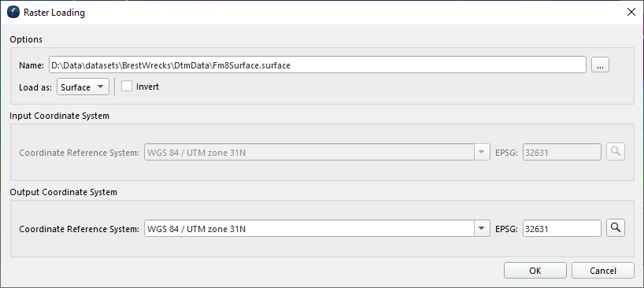Click the Raster Loading title bar text
Viewport: 644px width, 288px height.
tap(54, 13)
